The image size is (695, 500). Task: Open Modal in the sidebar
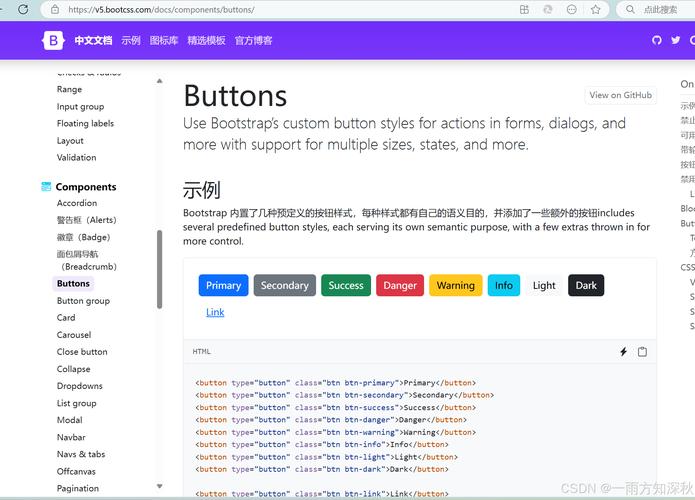pos(70,420)
